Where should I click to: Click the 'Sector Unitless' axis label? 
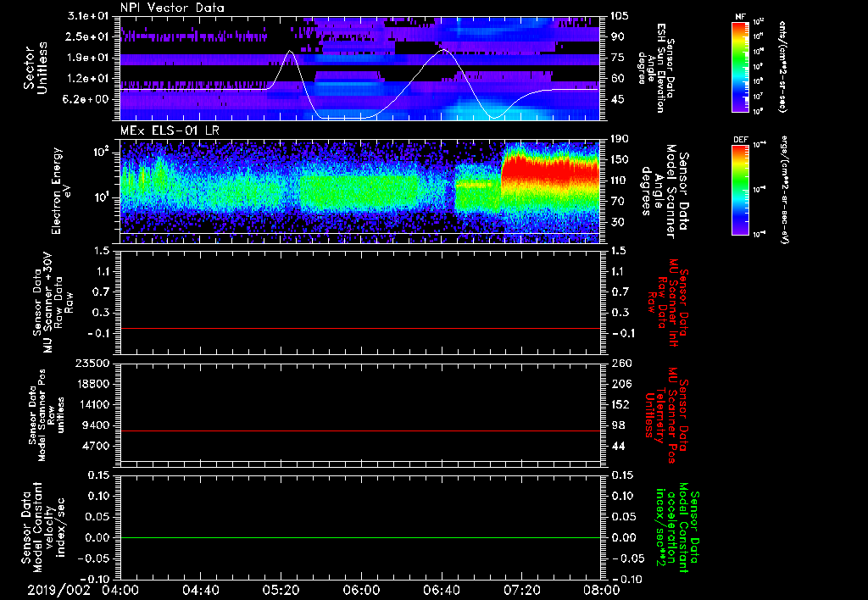[x=34, y=66]
